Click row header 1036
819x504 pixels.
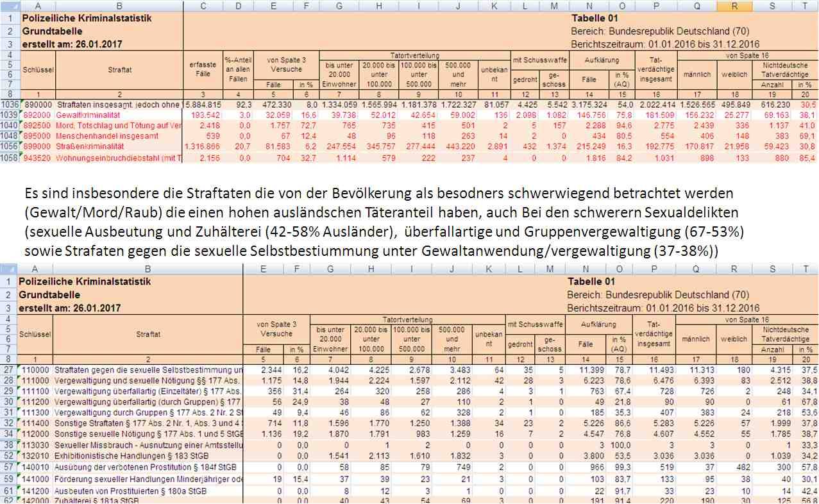(x=10, y=104)
